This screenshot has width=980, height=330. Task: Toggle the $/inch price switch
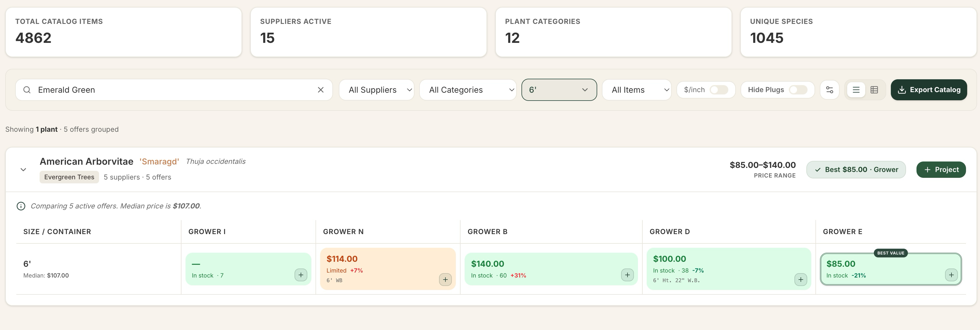coord(719,90)
